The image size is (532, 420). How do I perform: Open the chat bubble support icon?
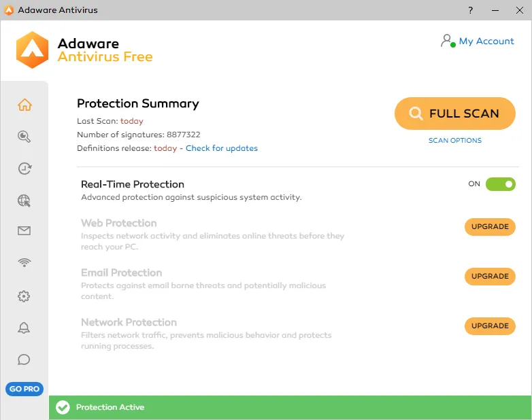(x=24, y=360)
